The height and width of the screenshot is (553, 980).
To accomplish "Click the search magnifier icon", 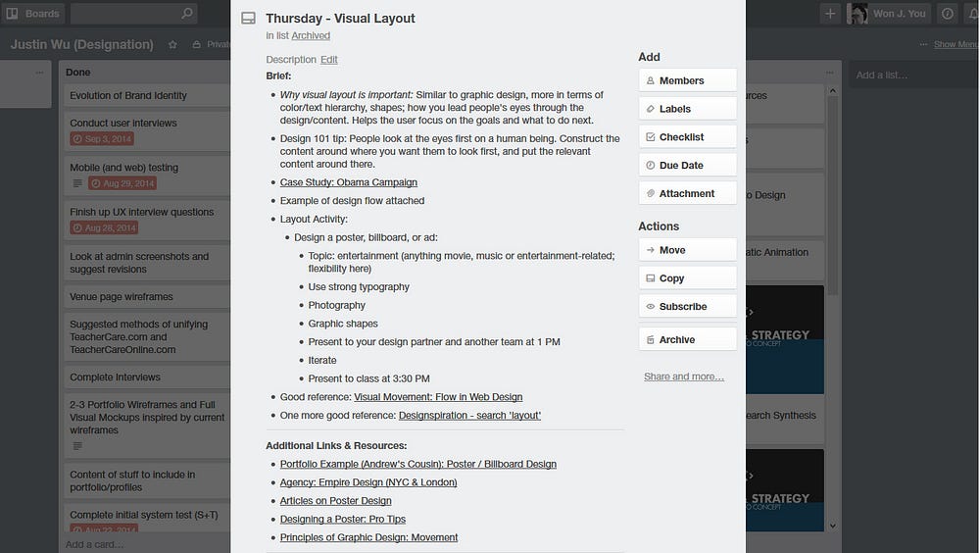I will coord(186,13).
